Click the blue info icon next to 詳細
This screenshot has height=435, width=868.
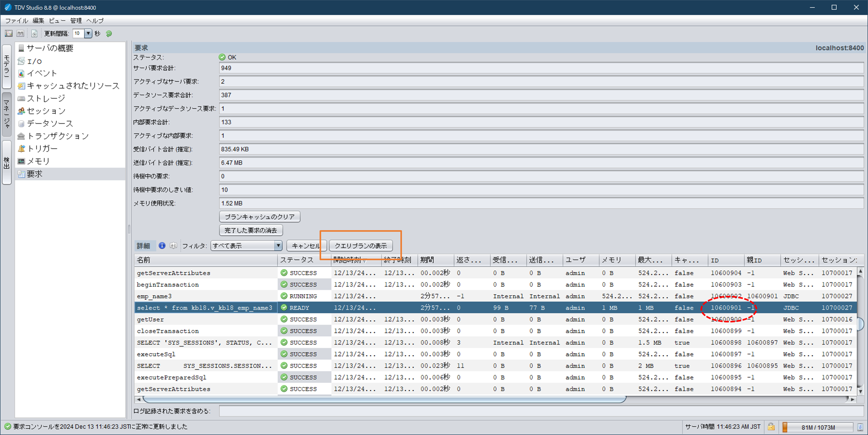[x=162, y=246]
